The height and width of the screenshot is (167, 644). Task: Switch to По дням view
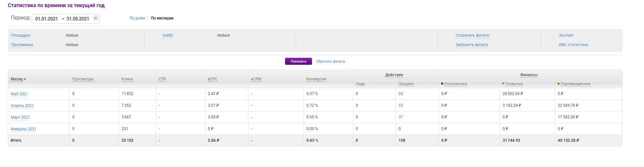point(137,18)
